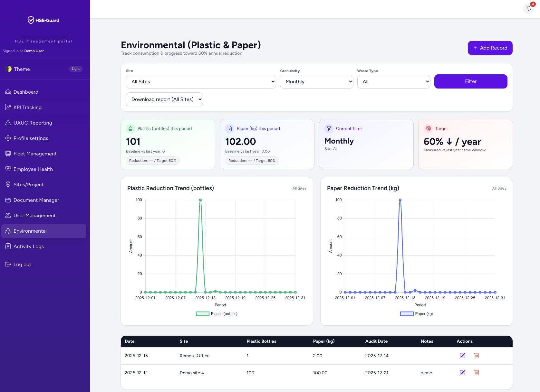Viewport: 540px width, 392px height.
Task: Click the Target bullseye icon
Action: click(428, 128)
